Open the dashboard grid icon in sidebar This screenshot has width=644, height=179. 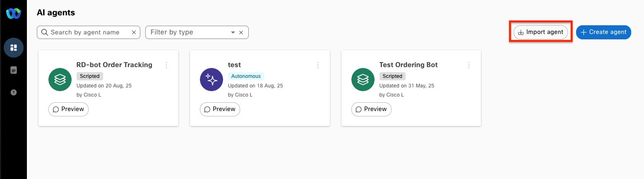pos(14,47)
